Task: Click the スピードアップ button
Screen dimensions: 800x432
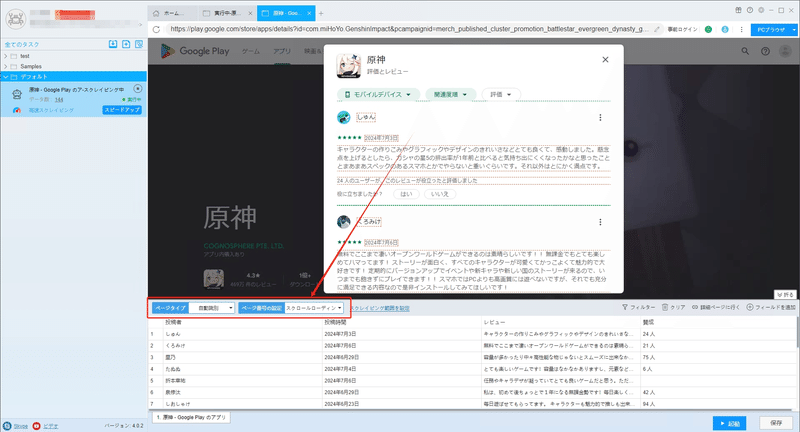Action: coord(122,110)
